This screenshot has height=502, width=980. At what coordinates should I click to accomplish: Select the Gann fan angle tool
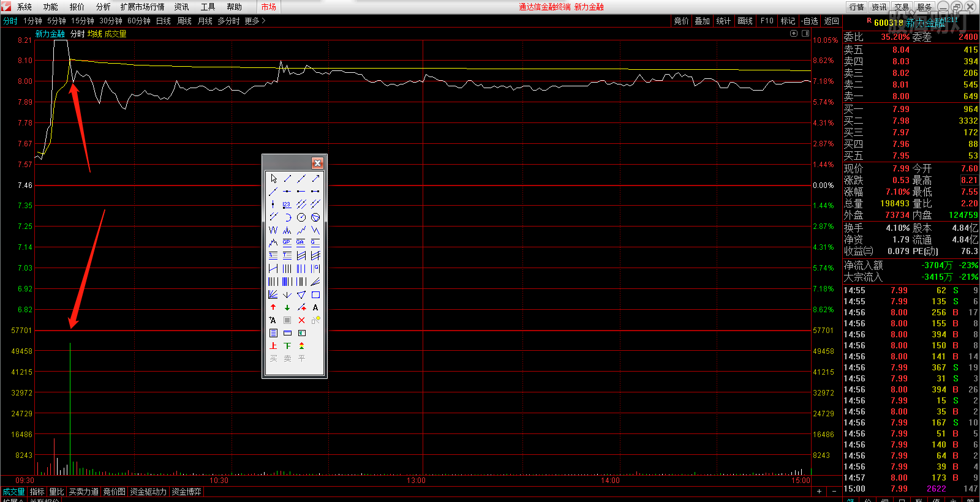click(x=273, y=294)
